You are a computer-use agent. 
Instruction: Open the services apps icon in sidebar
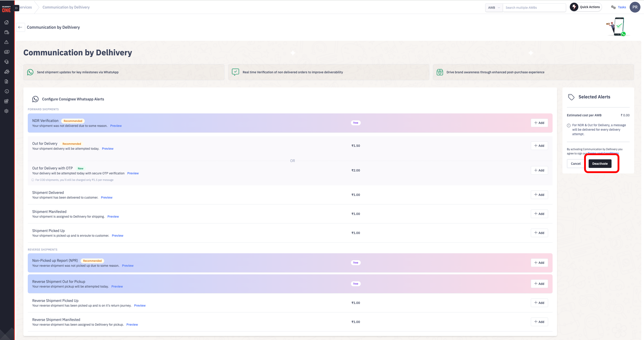pos(7,101)
